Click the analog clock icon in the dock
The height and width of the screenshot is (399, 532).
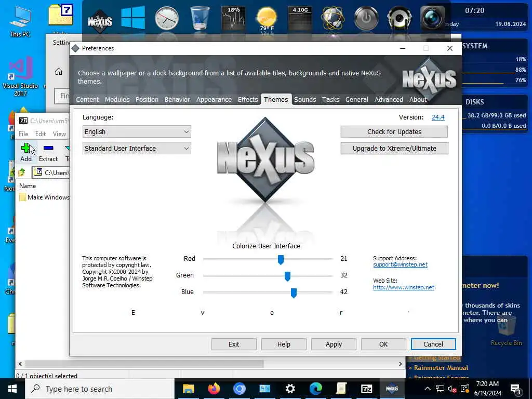tap(167, 18)
